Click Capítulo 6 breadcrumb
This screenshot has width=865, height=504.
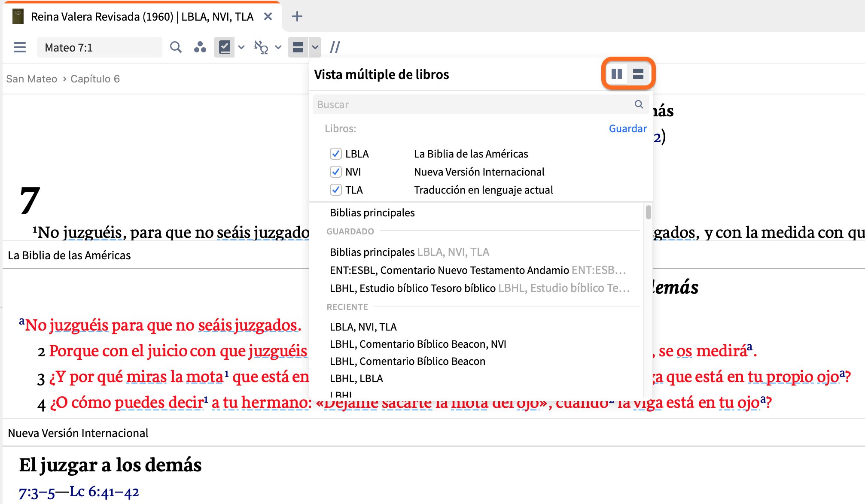pos(95,79)
